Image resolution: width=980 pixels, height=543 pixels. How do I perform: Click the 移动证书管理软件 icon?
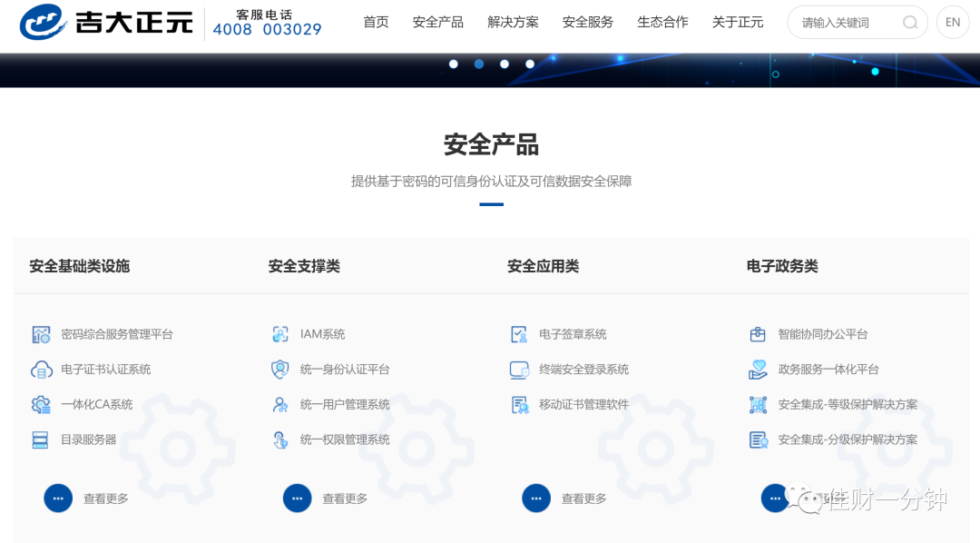click(x=519, y=405)
